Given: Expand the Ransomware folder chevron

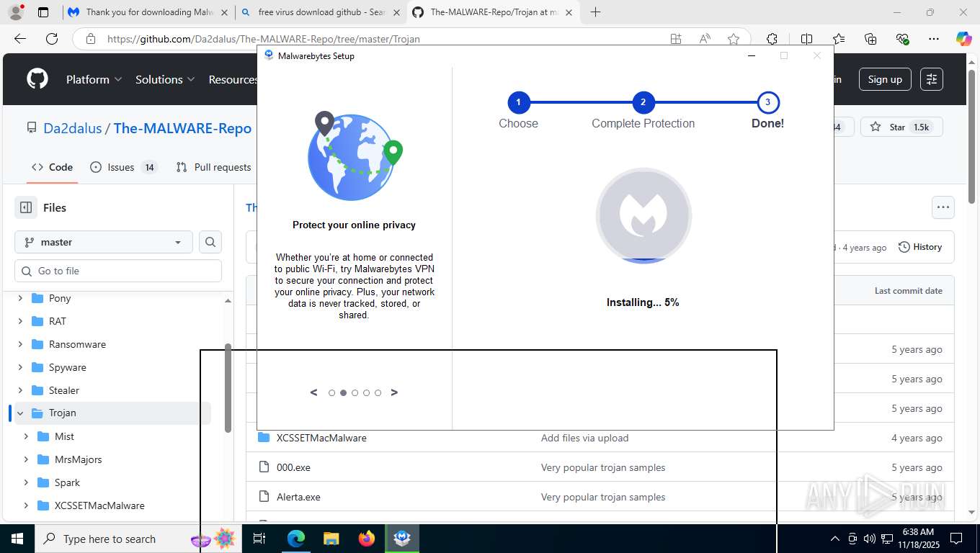Looking at the screenshot, I should pyautogui.click(x=20, y=344).
